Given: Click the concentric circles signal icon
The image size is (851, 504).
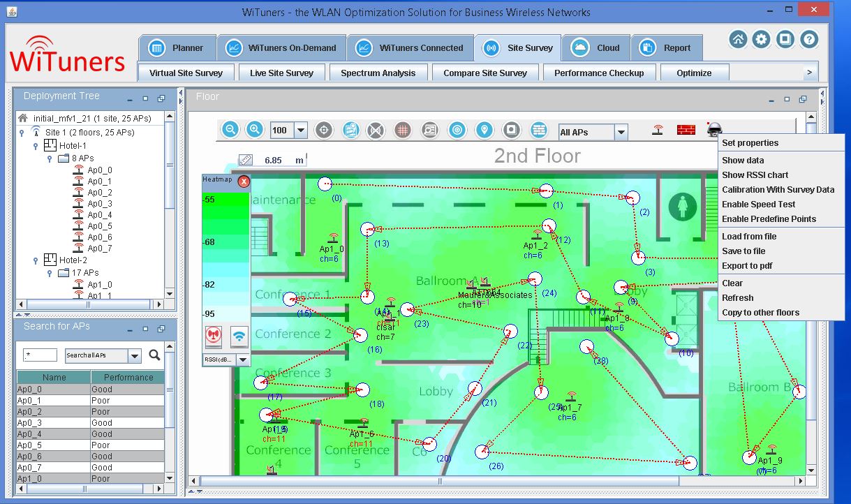Looking at the screenshot, I should click(x=457, y=130).
